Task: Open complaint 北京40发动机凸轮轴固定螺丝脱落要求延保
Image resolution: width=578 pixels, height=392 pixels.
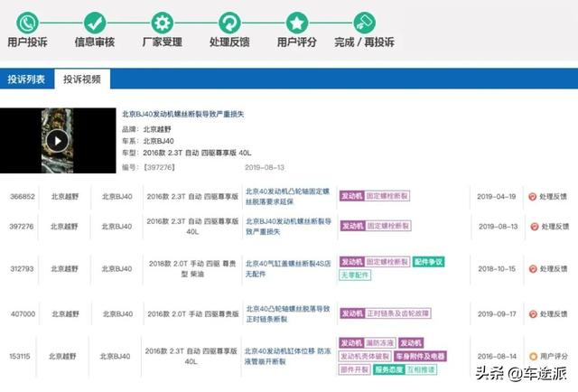Action: point(287,197)
